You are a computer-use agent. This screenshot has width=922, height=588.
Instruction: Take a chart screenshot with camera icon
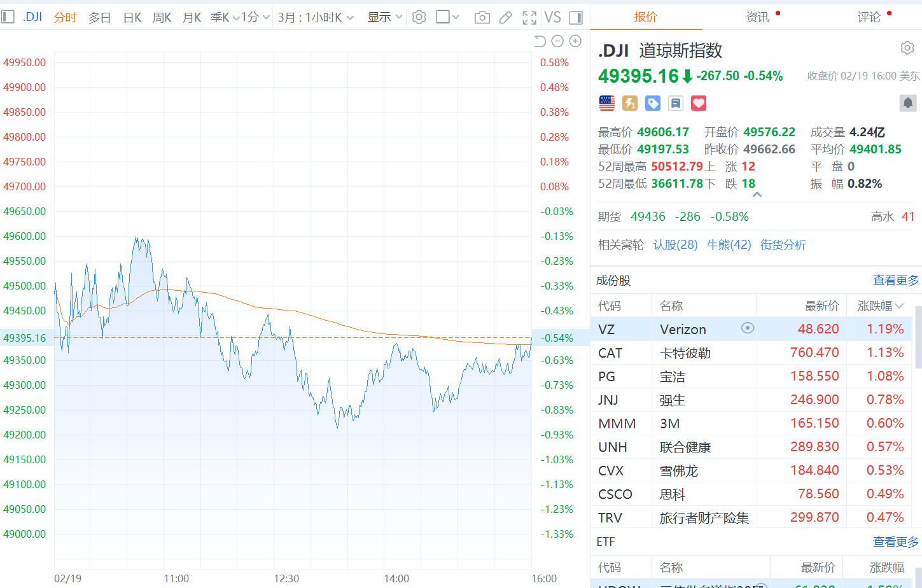pos(482,18)
